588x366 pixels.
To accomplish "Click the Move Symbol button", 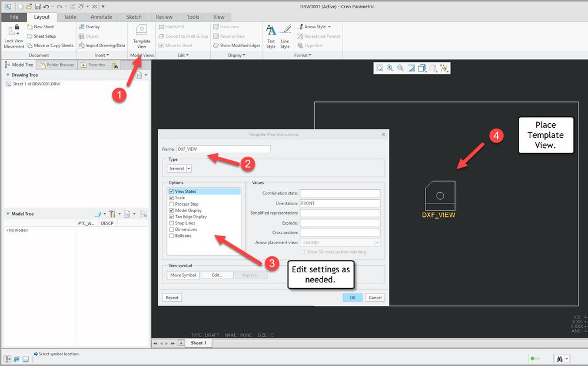I will [183, 275].
